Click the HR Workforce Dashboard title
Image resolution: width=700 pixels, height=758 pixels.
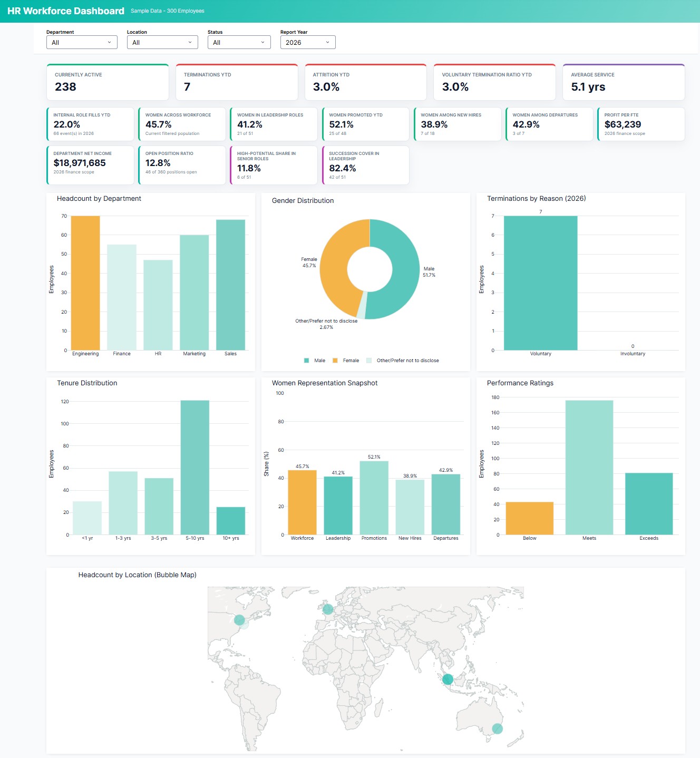[64, 10]
